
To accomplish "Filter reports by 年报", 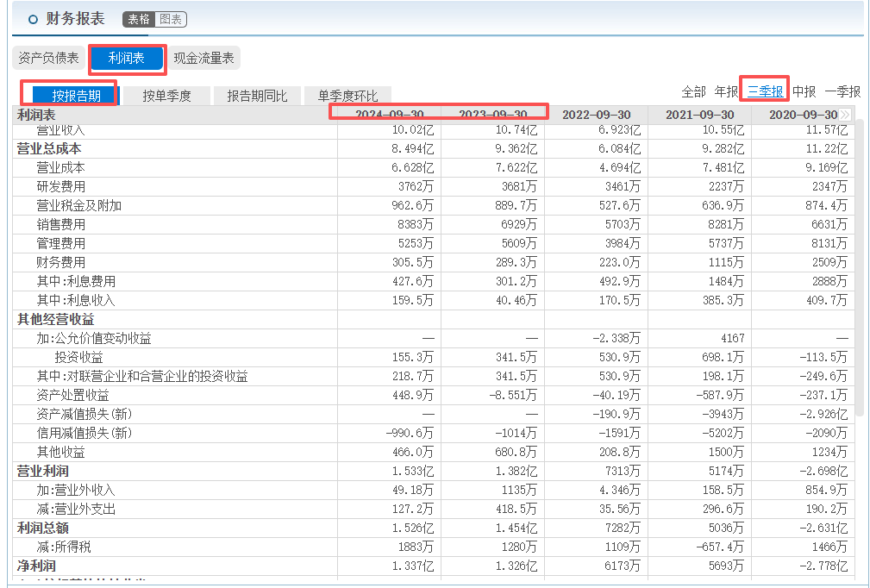I will pos(726,91).
